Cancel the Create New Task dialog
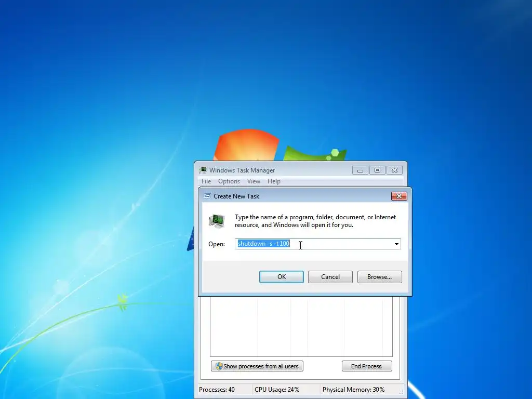 pos(330,277)
